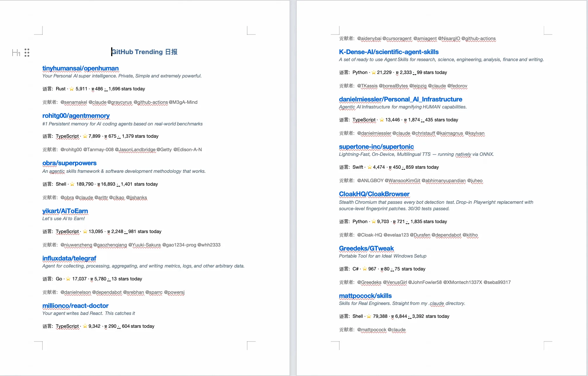Image resolution: width=588 pixels, height=376 pixels.
Task: Click the stats line showing "604 stars today"
Action: click(x=98, y=326)
